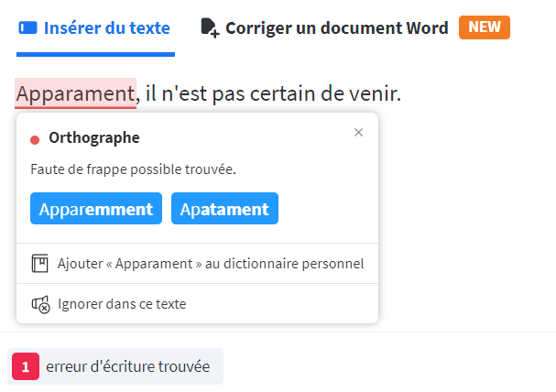Select the underlined word Apparament
556x392 pixels.
(75, 93)
